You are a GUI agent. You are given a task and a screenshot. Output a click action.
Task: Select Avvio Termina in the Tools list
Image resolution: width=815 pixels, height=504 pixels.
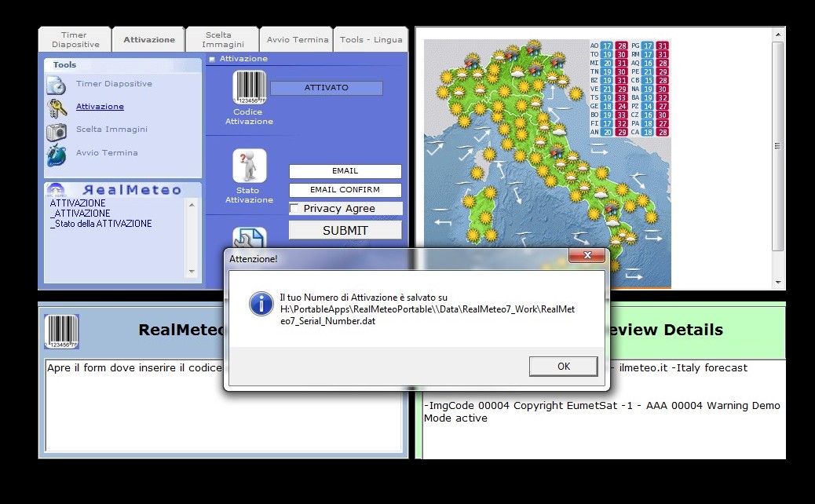tap(107, 153)
